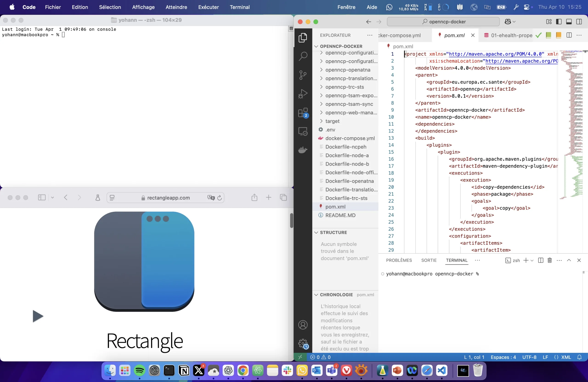
Task: Click the Safari page vertical scrollbar
Action: click(x=291, y=221)
